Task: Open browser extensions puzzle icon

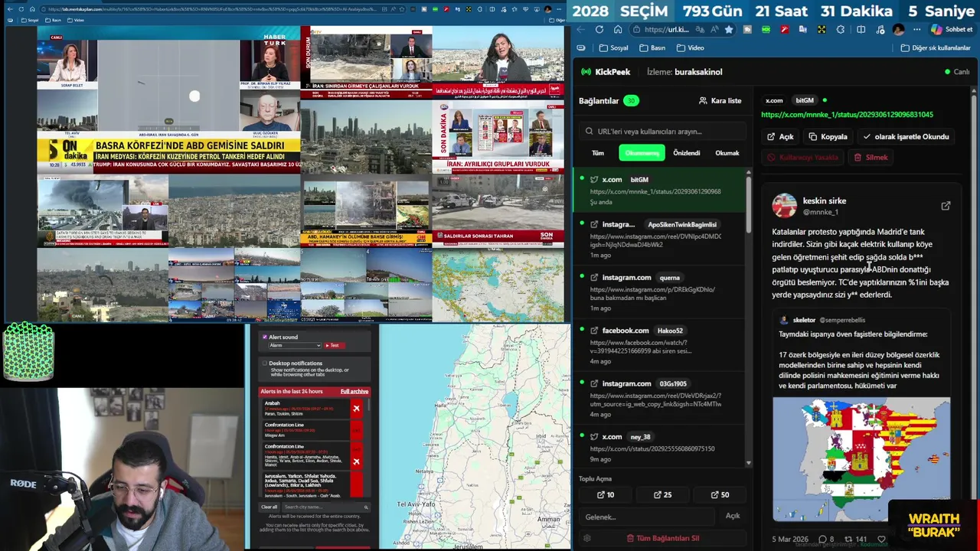Action: tap(840, 29)
